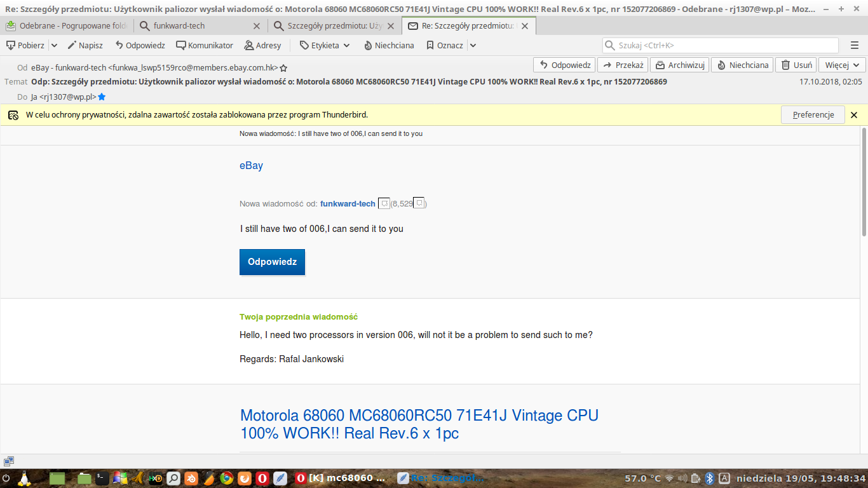
Task: Click the blue star next to rj1307@wp.pl
Action: 102,97
